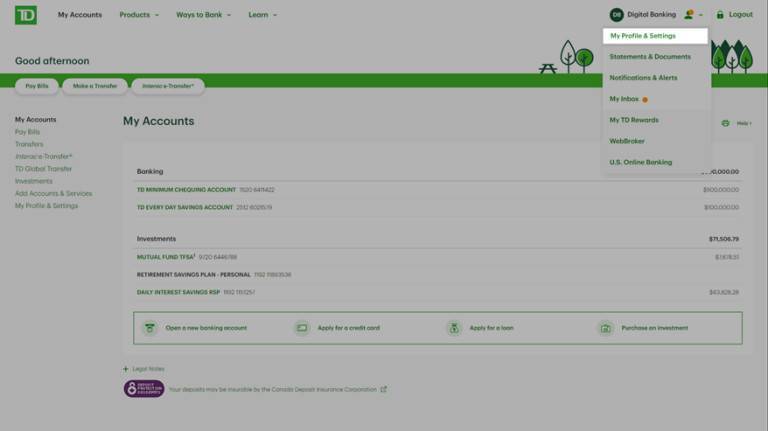
Task: Open Mutual Fund TFSA account
Action: click(166, 257)
